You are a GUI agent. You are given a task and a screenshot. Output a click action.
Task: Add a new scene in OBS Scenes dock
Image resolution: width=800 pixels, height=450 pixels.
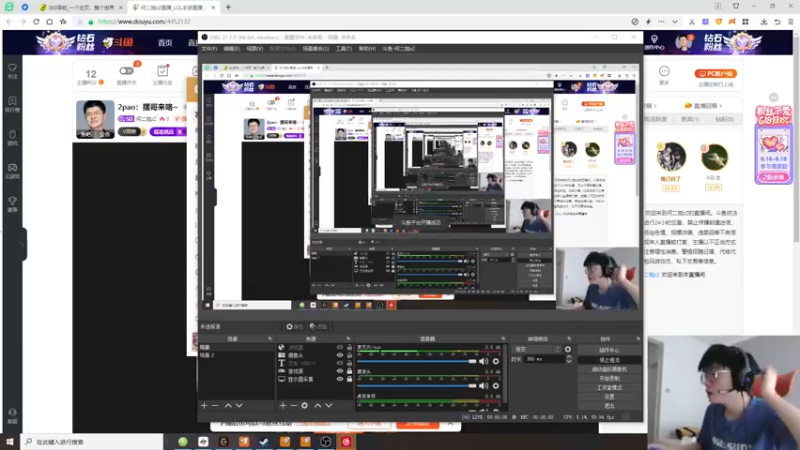[x=204, y=406]
